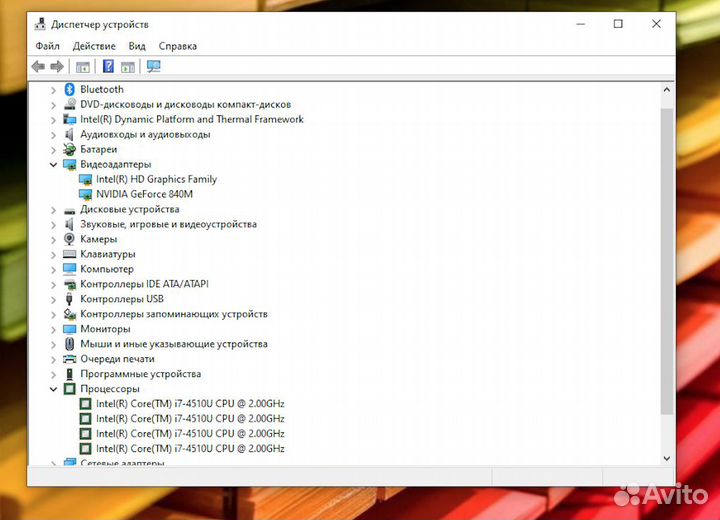This screenshot has height=520, width=720.
Task: Select Контроллеры IDE ATA/ATAPI label
Action: (144, 284)
